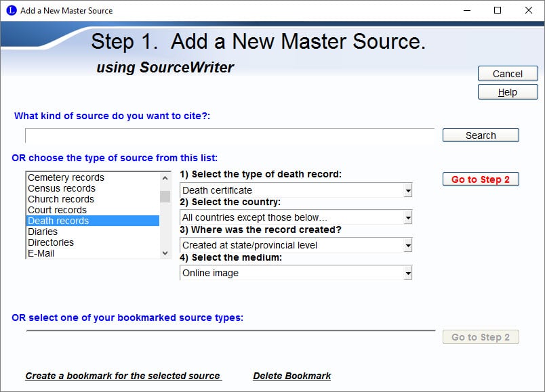545x392 pixels.
Task: Minimize the Add a New Master Source window
Action: click(467, 10)
